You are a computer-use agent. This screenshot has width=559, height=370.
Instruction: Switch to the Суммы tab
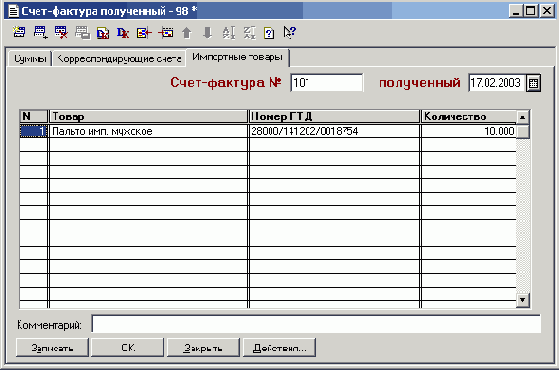(30, 59)
